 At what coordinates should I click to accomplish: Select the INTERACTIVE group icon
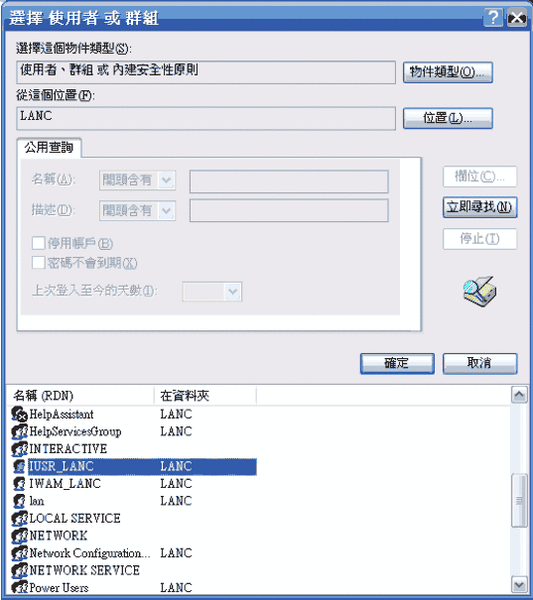20,449
